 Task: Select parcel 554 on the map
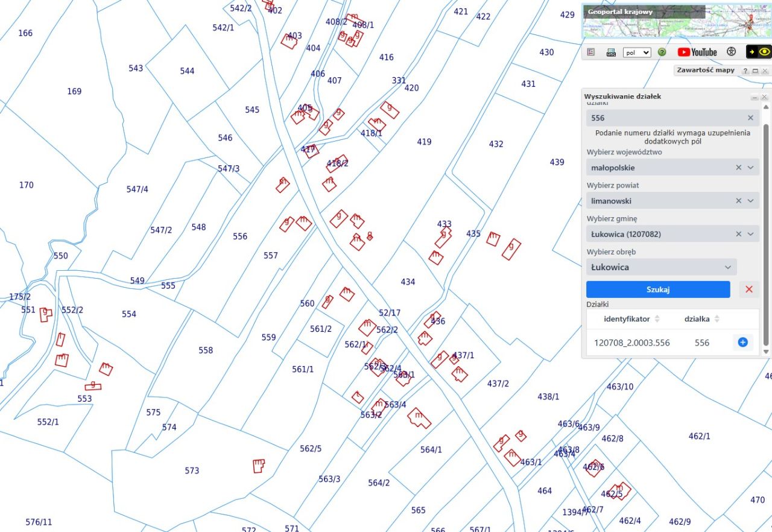[129, 314]
